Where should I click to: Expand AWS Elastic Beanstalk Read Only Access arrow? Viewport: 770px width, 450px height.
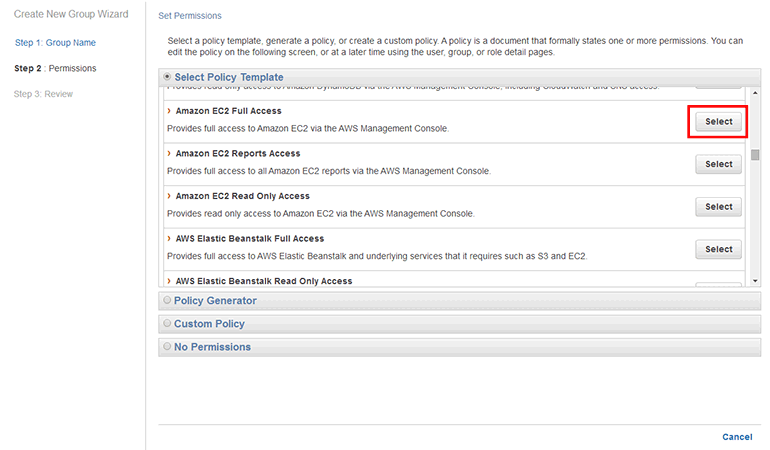[x=169, y=281]
